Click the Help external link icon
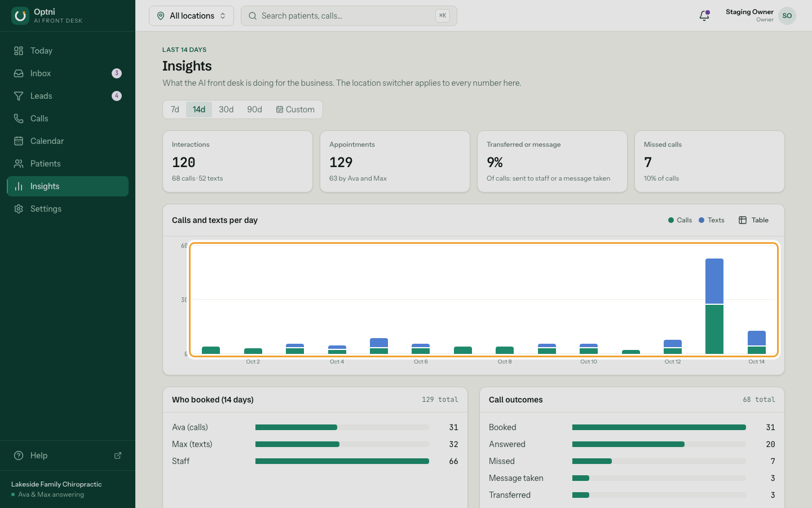The image size is (812, 508). 118,456
